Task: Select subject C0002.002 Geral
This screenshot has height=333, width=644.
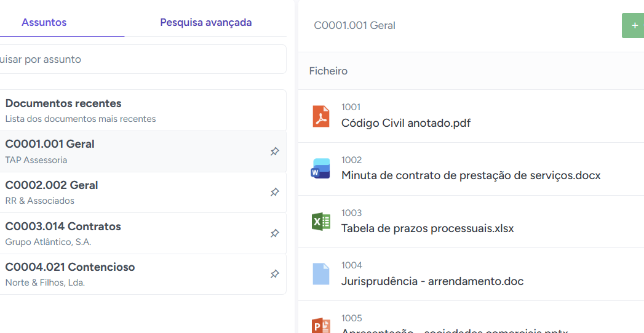Action: point(141,193)
